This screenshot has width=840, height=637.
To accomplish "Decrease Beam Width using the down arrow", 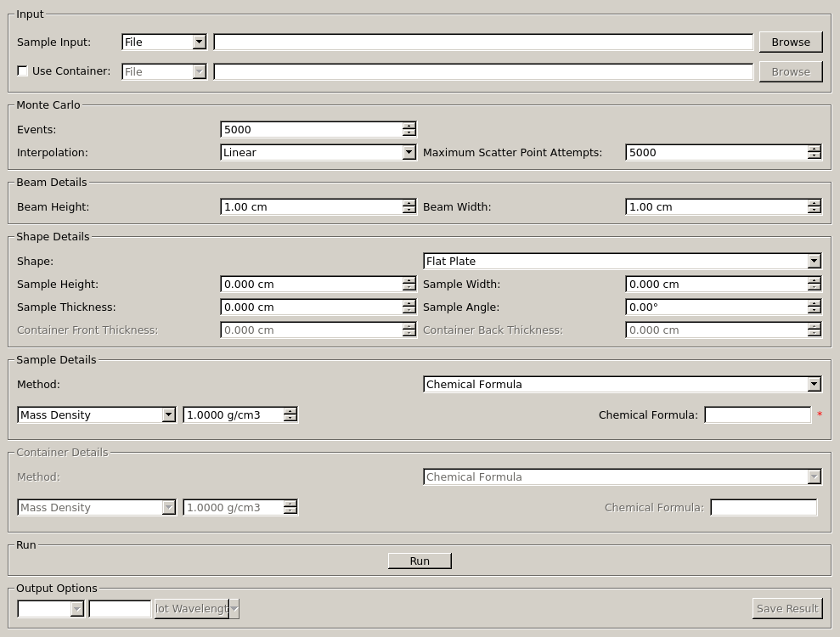I will (x=815, y=211).
